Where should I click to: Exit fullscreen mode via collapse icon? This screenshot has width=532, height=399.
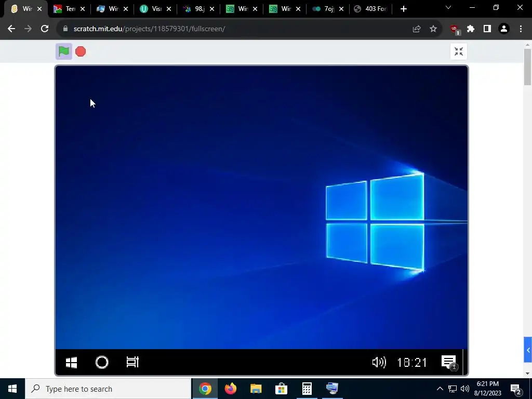click(x=459, y=51)
